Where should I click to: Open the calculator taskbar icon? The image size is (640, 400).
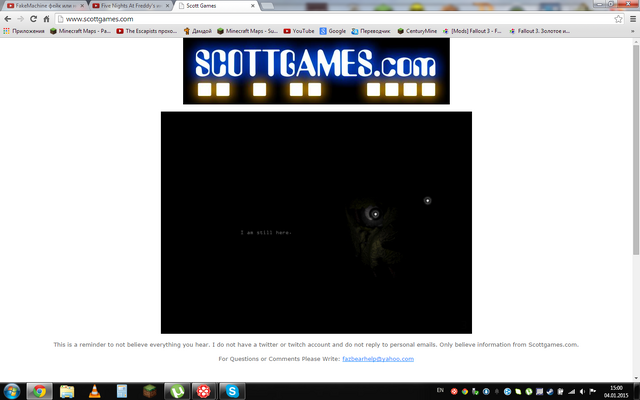tap(122, 391)
